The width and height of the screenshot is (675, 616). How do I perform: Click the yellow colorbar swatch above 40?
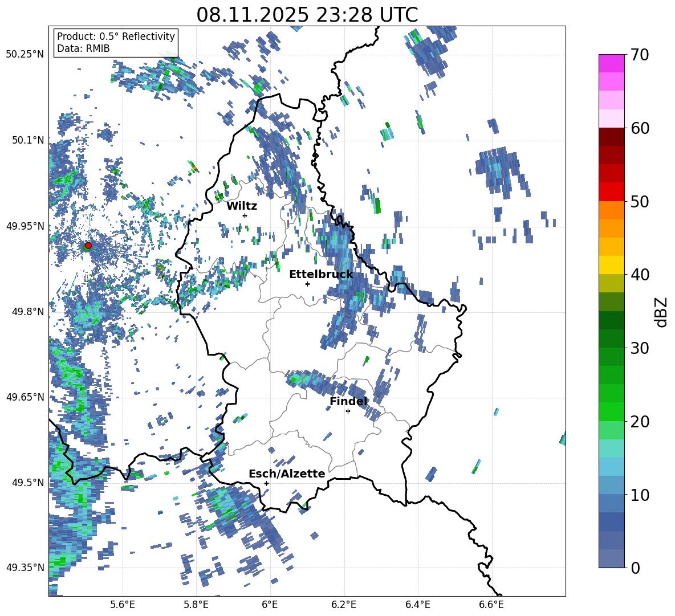(x=611, y=265)
